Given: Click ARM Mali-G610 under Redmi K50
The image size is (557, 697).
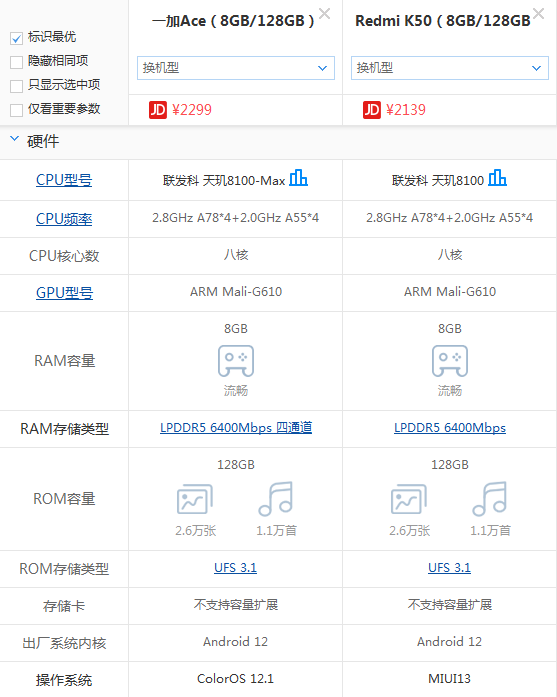Looking at the screenshot, I should [x=450, y=292].
